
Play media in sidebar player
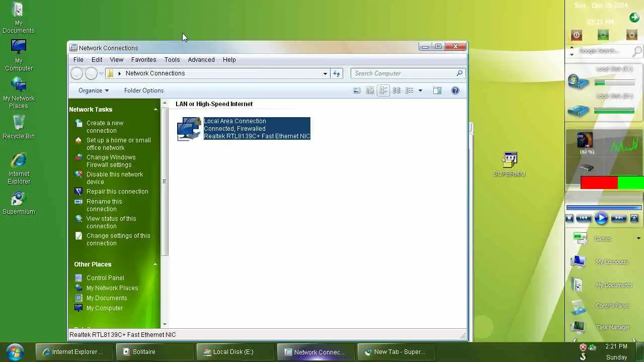601,218
